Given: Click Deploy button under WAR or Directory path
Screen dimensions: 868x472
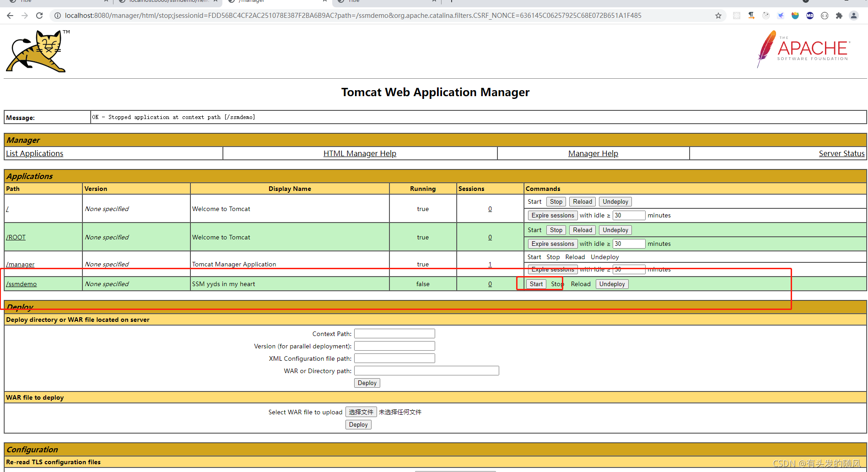Looking at the screenshot, I should (367, 383).
